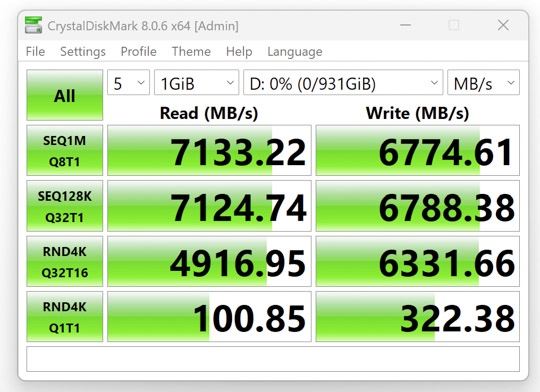
Task: Select the 4916.95 read result
Action: (209, 261)
